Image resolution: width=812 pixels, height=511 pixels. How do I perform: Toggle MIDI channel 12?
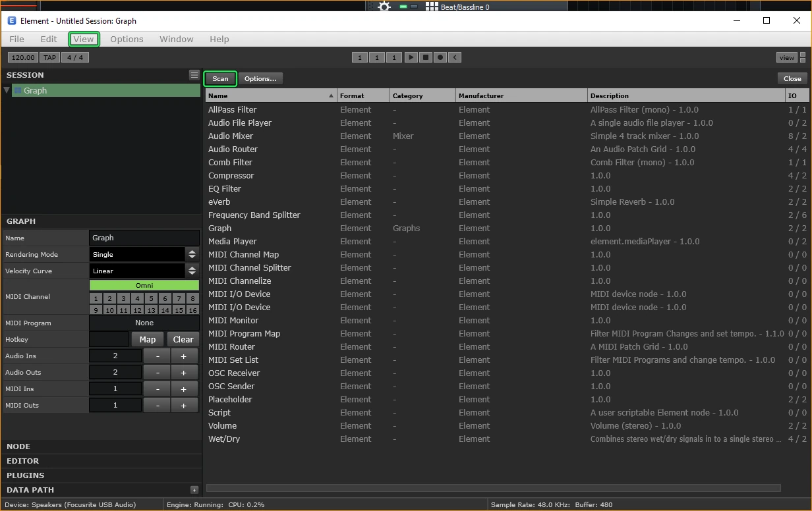(137, 309)
